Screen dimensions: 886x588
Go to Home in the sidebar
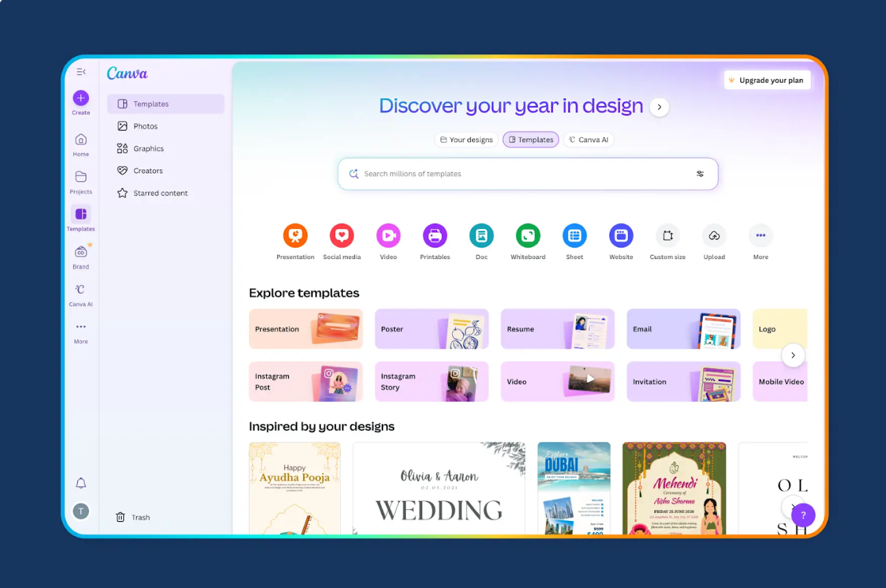(81, 139)
